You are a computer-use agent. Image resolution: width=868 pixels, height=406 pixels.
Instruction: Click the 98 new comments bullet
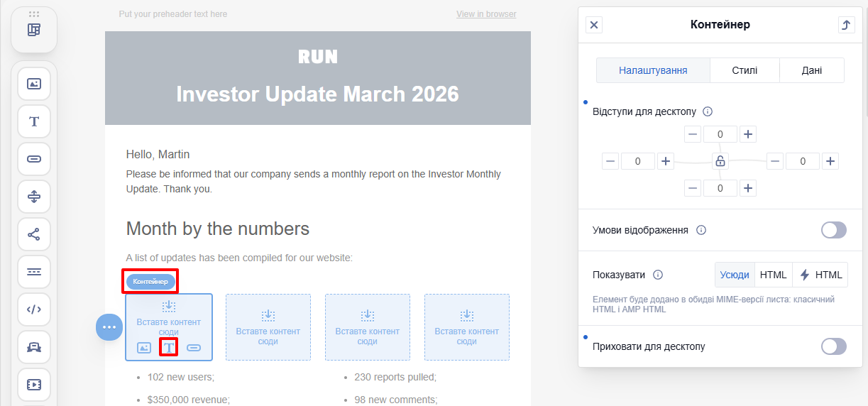(396, 400)
